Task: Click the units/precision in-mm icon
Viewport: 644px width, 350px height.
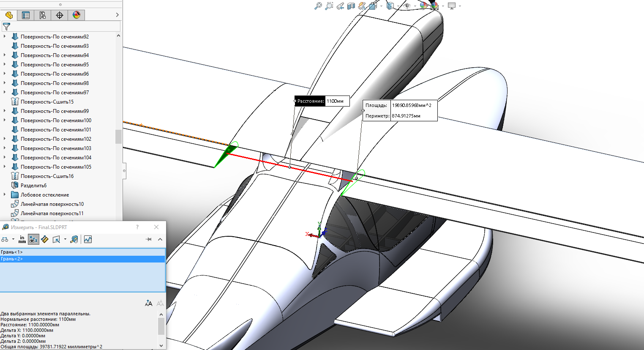Action: 22,240
